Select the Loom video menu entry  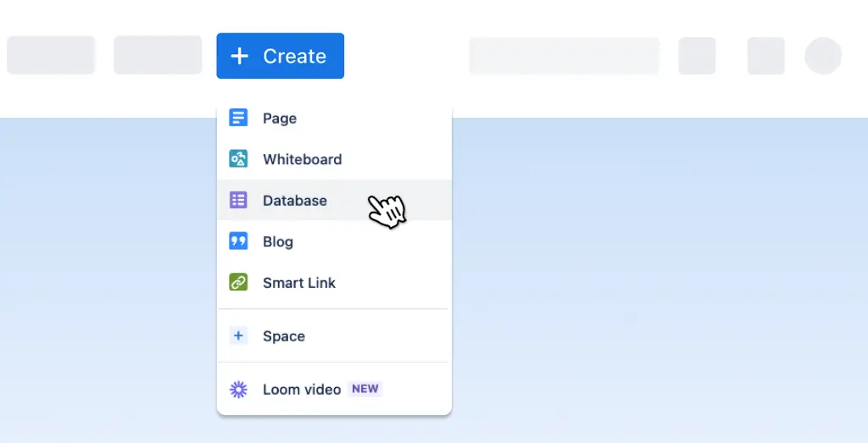pyautogui.click(x=302, y=390)
